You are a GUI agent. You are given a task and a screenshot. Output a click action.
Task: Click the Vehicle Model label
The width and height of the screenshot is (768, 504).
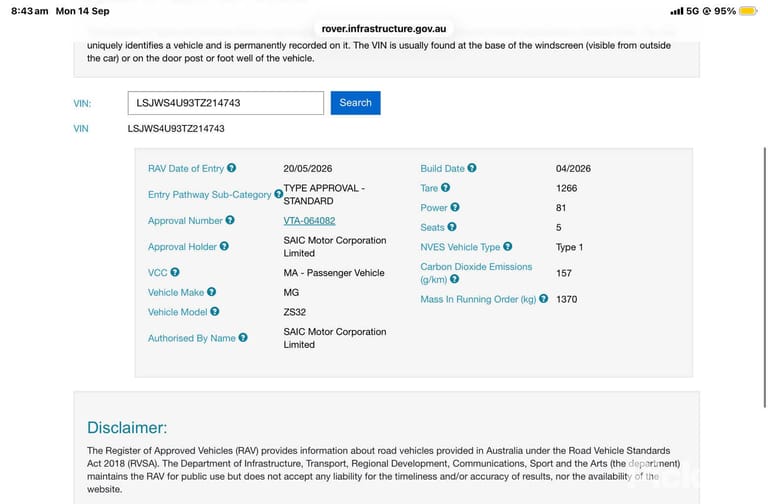177,312
